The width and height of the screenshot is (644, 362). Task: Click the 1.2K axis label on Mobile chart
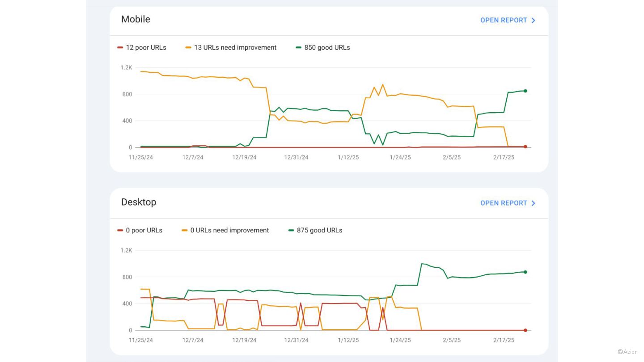click(126, 67)
